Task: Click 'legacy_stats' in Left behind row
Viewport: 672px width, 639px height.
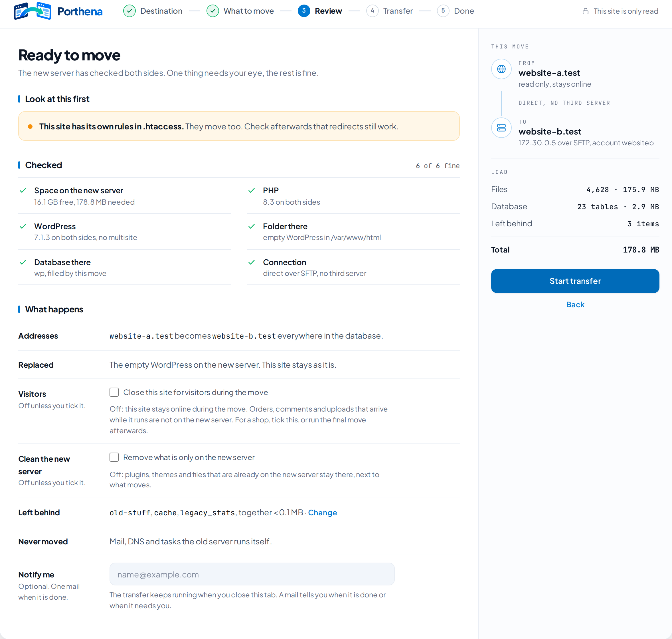Action: tap(208, 513)
